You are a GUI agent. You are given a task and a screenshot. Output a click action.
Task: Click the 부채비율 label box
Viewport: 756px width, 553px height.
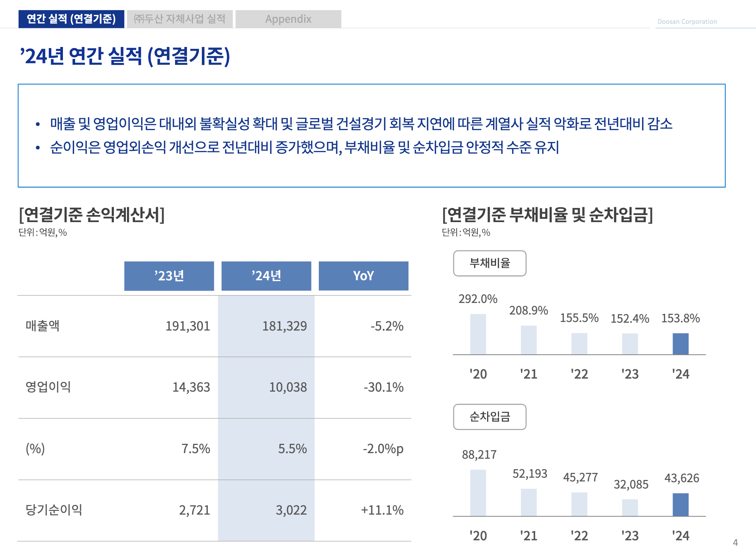tap(489, 263)
